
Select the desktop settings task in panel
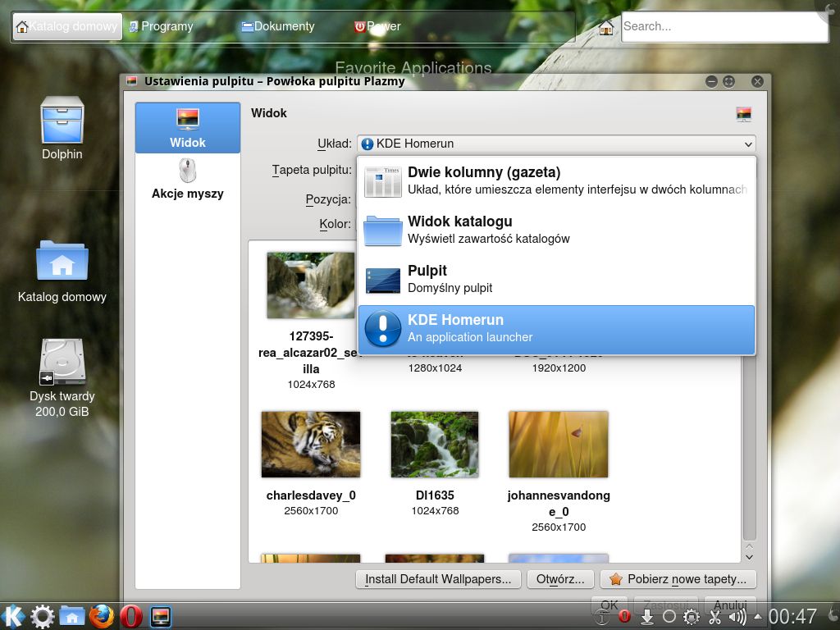click(x=160, y=617)
